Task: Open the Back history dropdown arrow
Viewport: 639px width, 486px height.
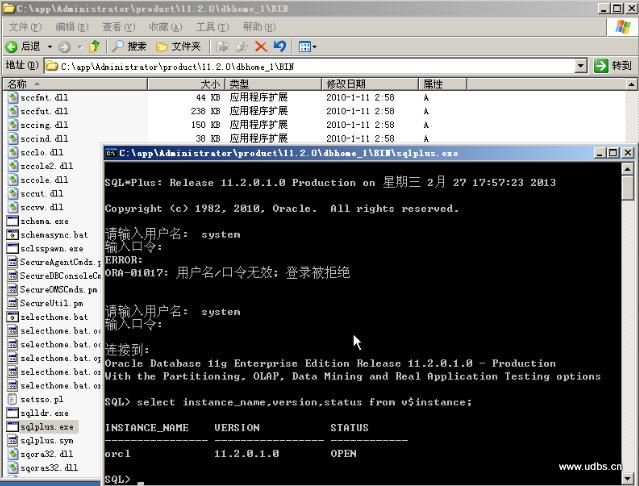Action: pyautogui.click(x=50, y=46)
